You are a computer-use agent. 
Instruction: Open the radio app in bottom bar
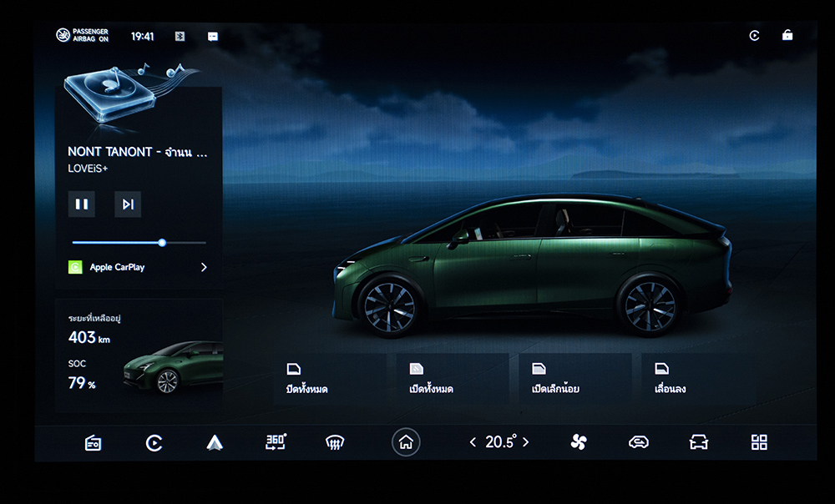(x=94, y=443)
